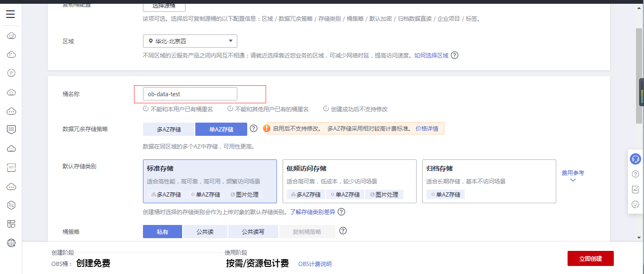
Task: Open the layout grid sidebar icon
Action: (x=12, y=224)
